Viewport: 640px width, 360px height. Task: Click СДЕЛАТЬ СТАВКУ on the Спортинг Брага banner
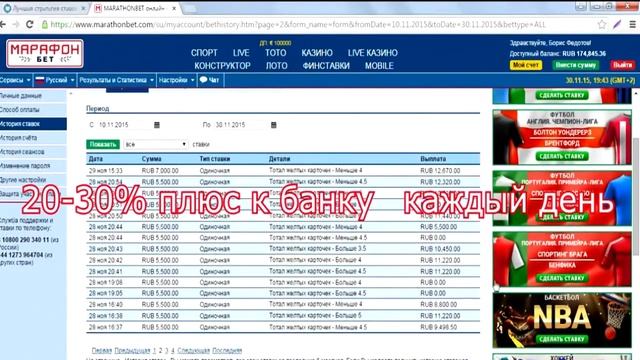[x=562, y=278]
